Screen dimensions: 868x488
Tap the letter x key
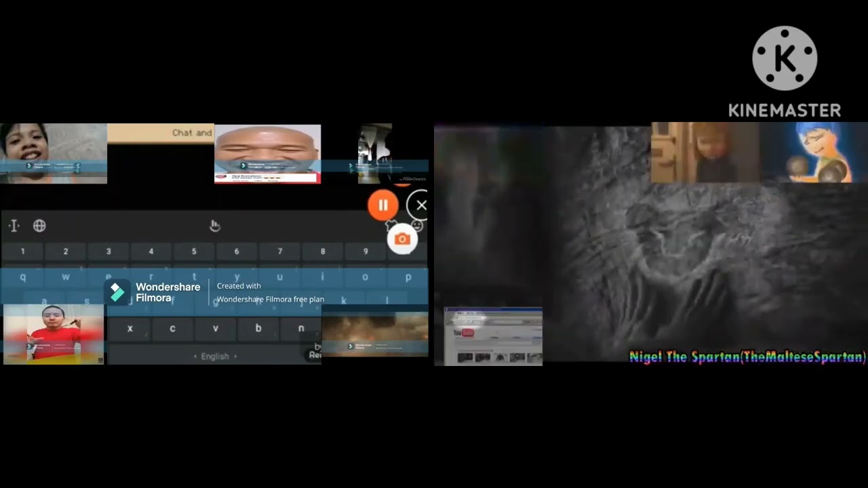coord(130,329)
